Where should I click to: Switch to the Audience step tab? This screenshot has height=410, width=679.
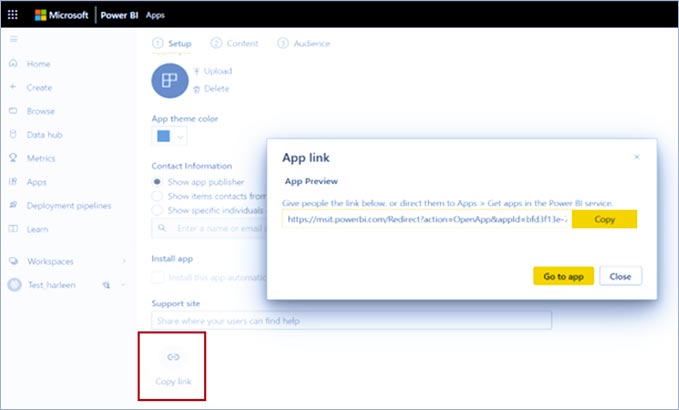coord(304,43)
